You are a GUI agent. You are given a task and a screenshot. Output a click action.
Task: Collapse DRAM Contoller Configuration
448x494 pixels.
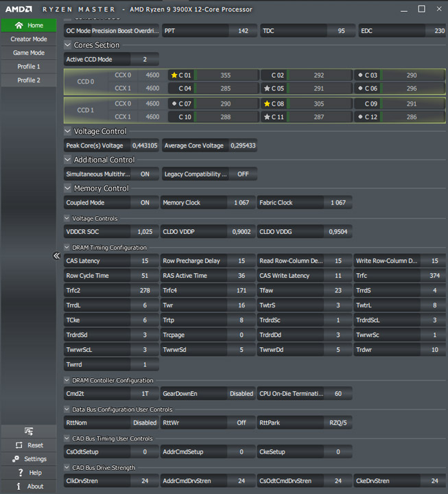[67, 380]
